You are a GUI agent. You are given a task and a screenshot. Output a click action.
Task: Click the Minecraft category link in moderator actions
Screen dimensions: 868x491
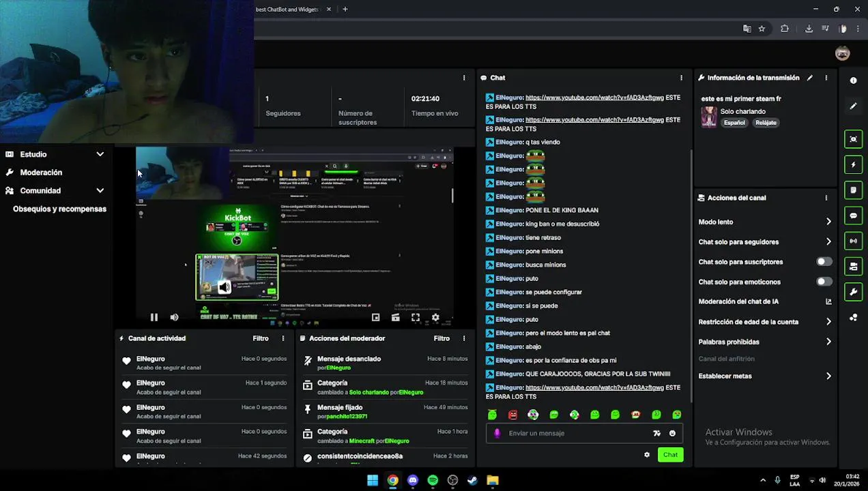click(x=362, y=441)
